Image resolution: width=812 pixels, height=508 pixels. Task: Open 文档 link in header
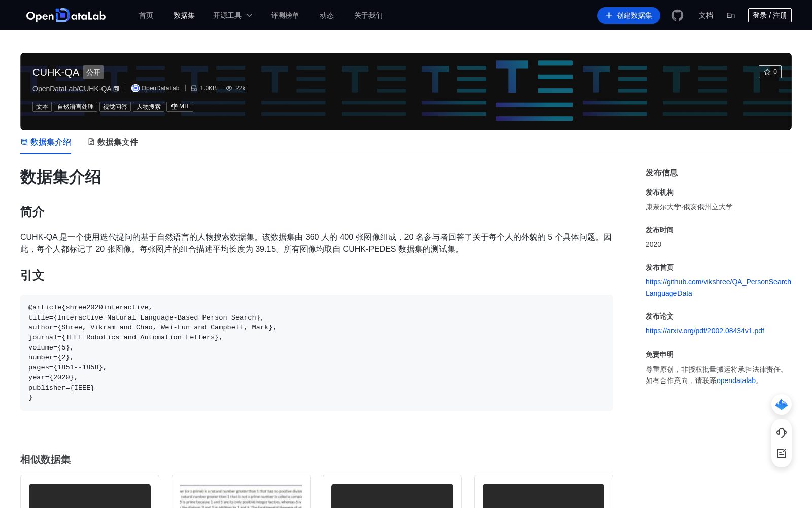pos(706,15)
